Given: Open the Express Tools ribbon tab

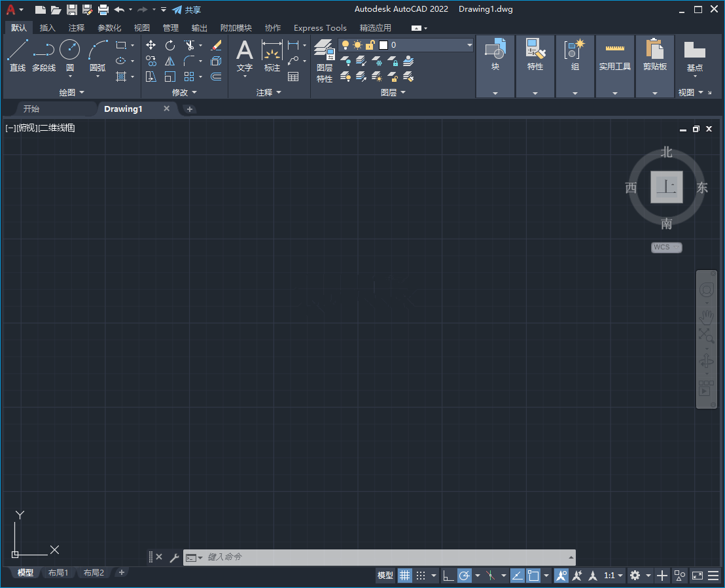Looking at the screenshot, I should pyautogui.click(x=320, y=27).
